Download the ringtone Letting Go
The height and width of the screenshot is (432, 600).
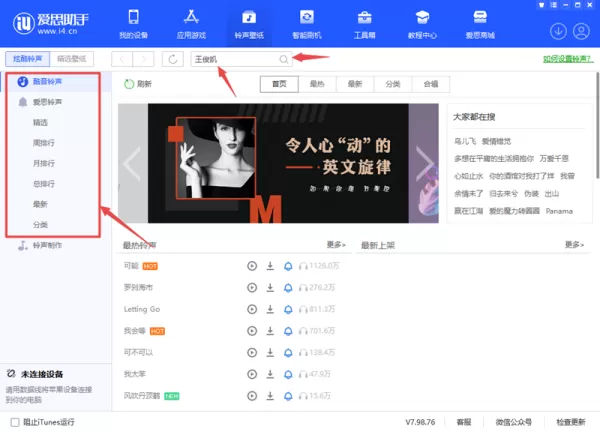(x=270, y=309)
